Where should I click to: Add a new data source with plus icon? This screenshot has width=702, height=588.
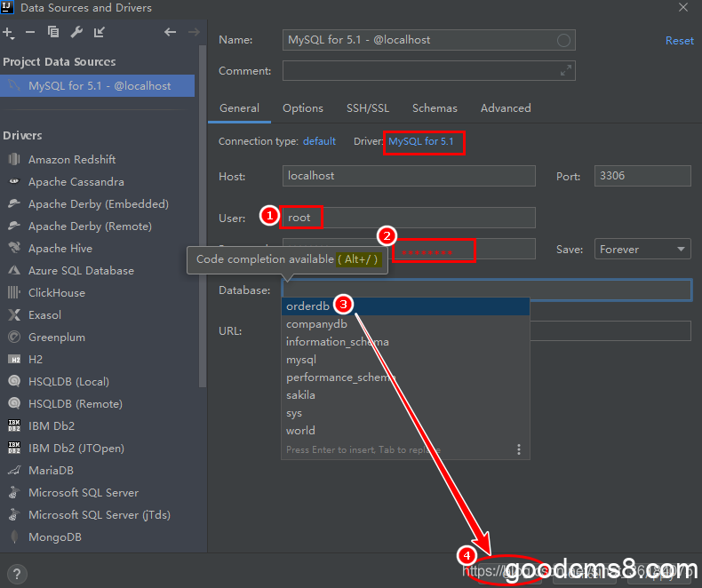(x=9, y=33)
